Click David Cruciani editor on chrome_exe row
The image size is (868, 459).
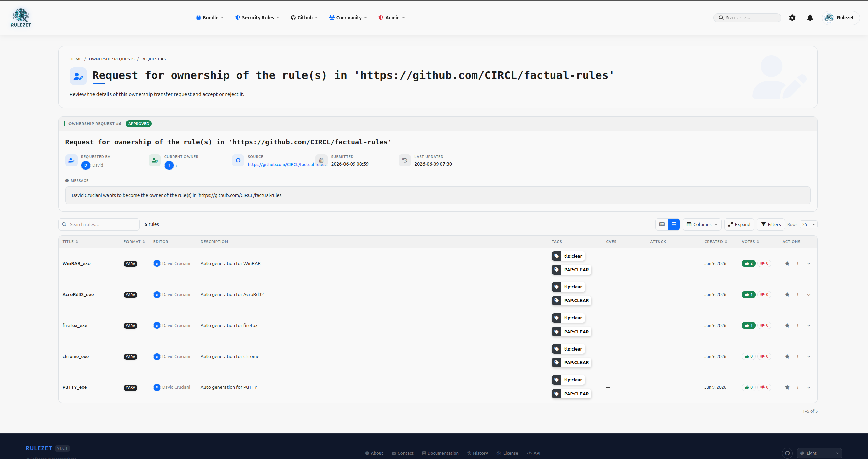click(172, 356)
